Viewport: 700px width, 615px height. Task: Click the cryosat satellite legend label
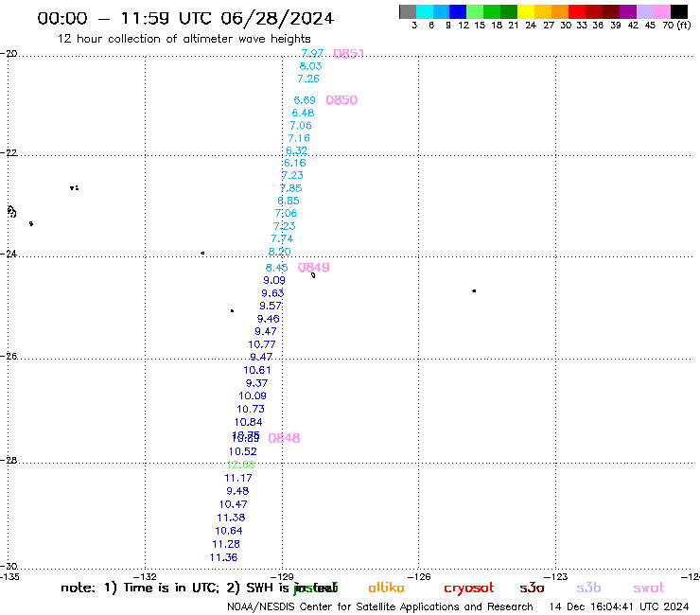pyautogui.click(x=469, y=588)
